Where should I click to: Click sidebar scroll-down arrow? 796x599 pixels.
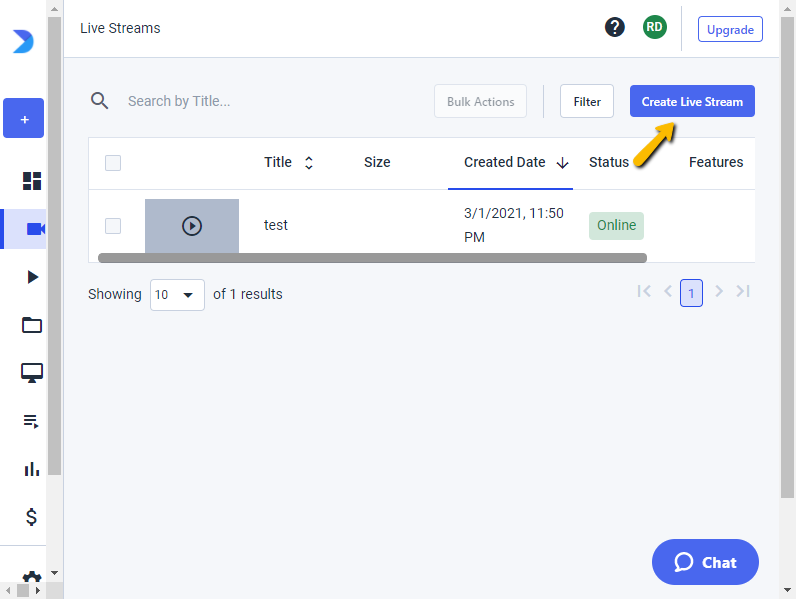pos(55,573)
